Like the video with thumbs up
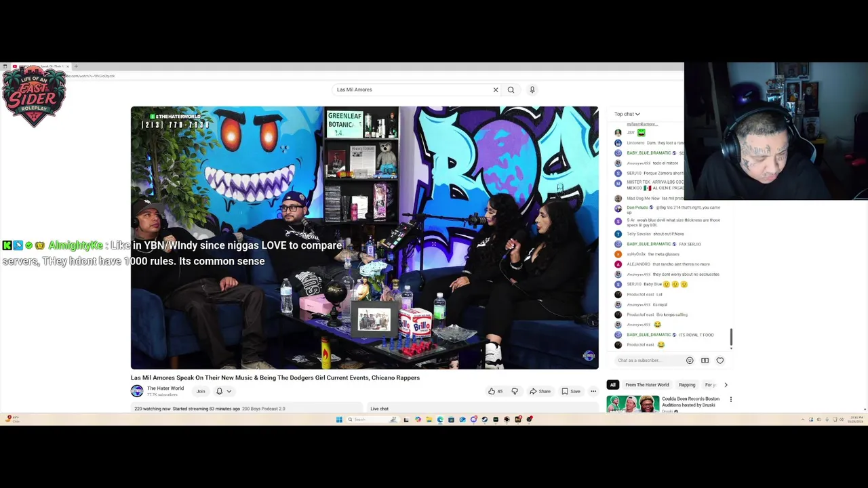868x488 pixels. tap(495, 391)
